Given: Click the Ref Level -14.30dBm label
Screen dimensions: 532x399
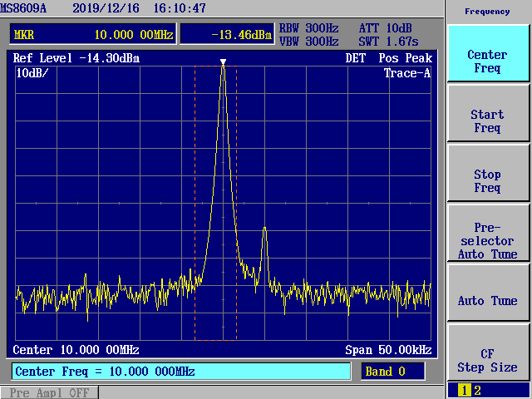Looking at the screenshot, I should [76, 58].
